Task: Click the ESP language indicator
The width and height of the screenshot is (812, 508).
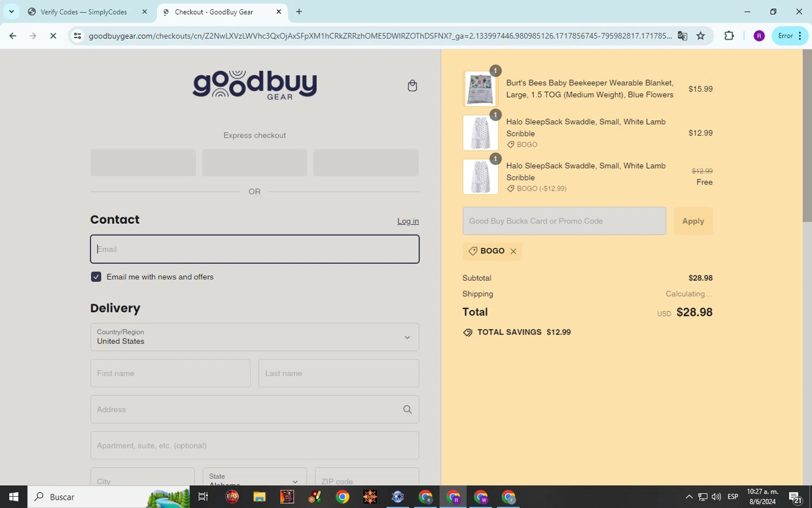Action: pos(733,497)
